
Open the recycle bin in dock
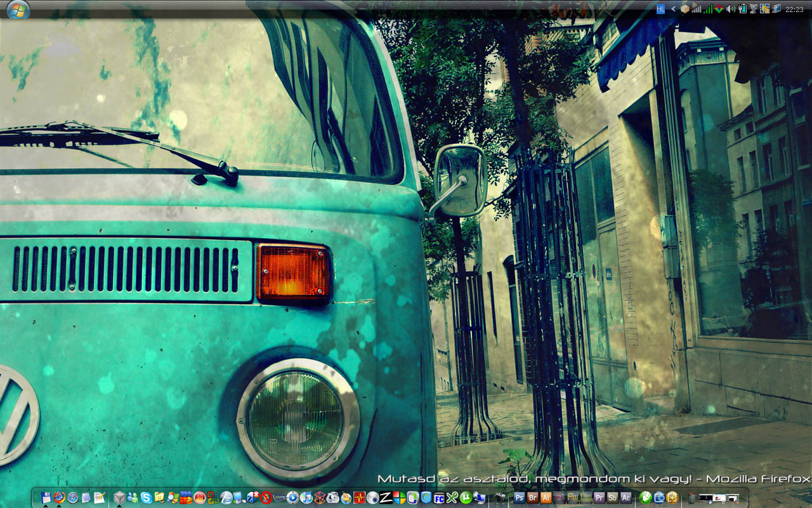(691, 498)
